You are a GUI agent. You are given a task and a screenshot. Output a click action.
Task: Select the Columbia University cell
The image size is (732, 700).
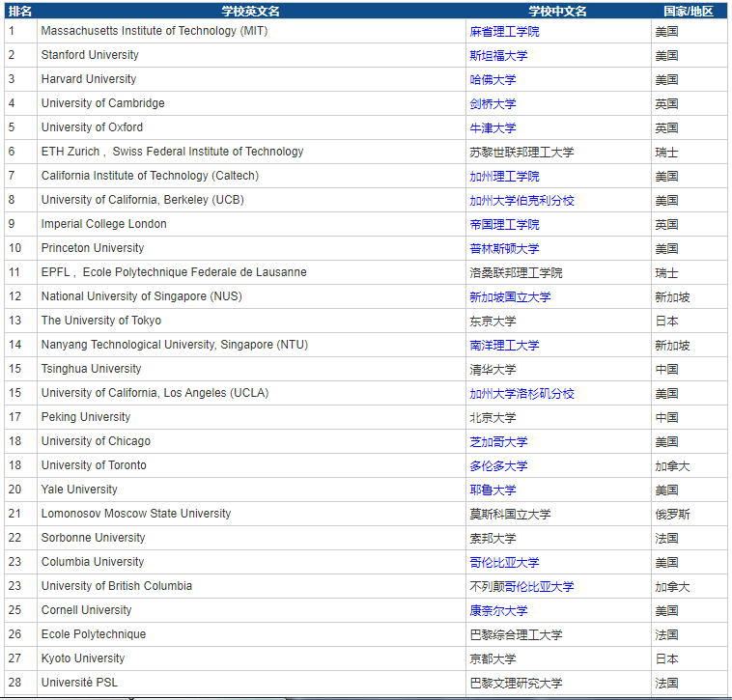pyautogui.click(x=251, y=562)
